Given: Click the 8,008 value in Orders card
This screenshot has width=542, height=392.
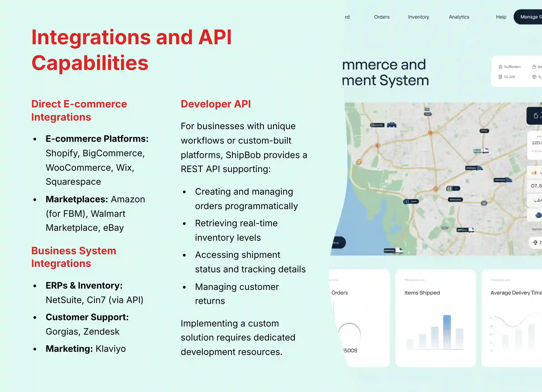Looking at the screenshot, I should pyautogui.click(x=350, y=350).
